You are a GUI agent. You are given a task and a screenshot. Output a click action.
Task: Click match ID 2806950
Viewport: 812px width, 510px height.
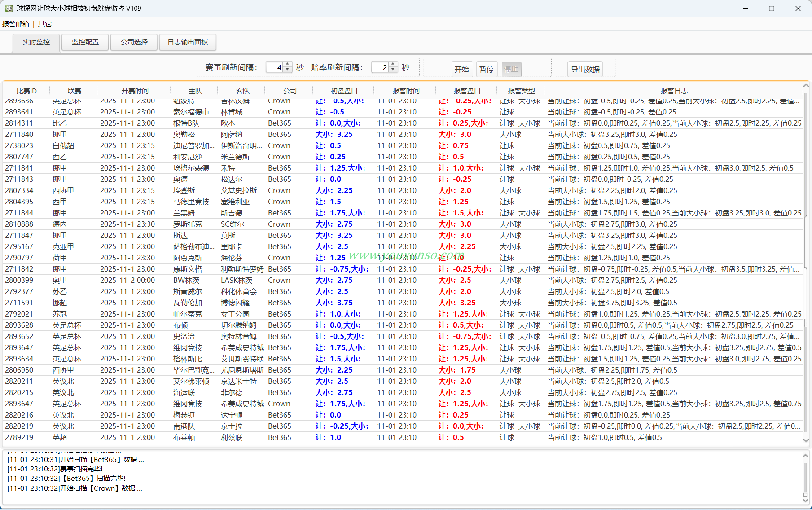click(x=19, y=370)
